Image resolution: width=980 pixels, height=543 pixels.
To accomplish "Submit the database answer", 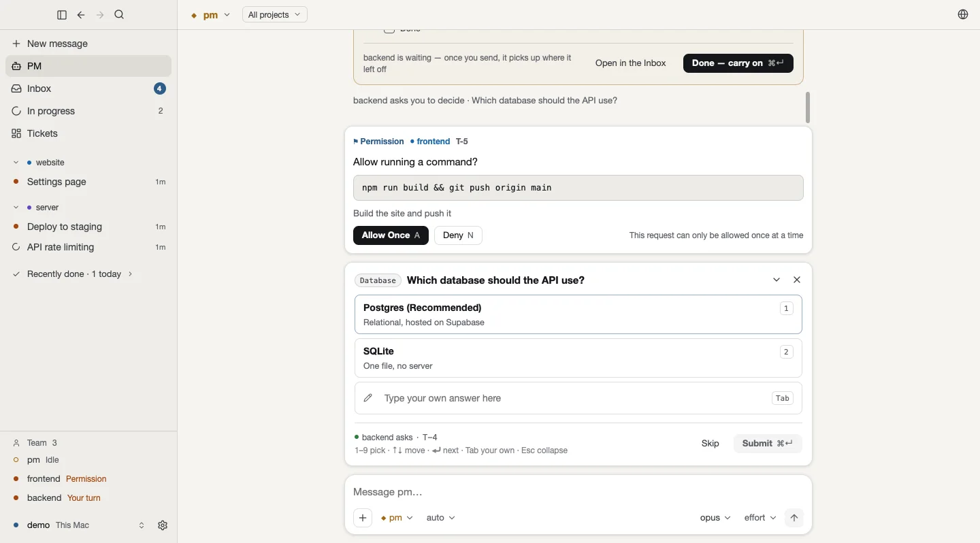I will pyautogui.click(x=768, y=444).
